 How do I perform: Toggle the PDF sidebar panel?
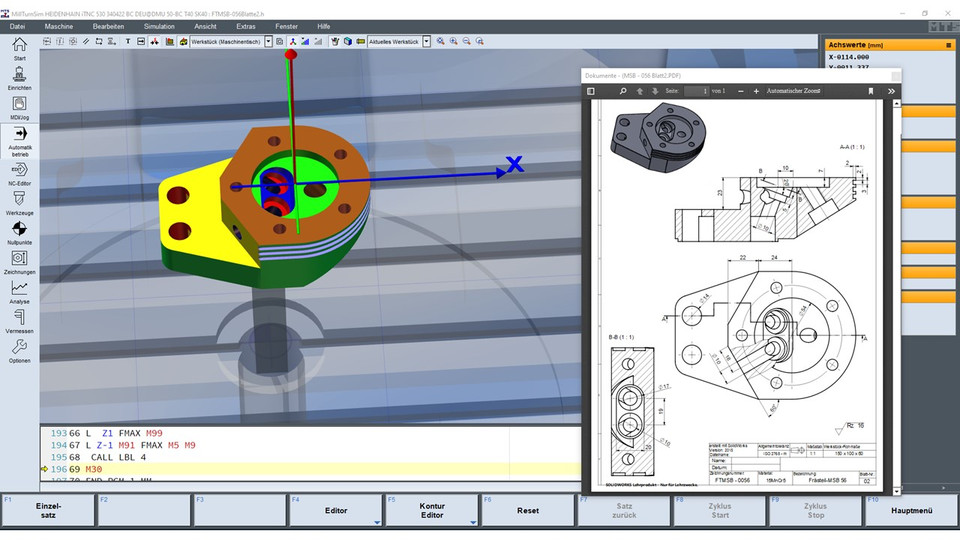pos(591,91)
